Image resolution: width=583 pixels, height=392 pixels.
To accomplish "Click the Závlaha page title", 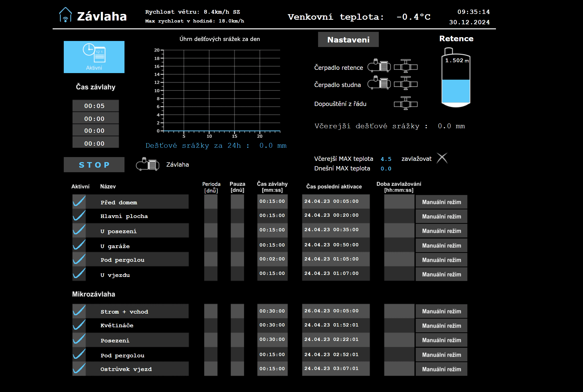I will click(102, 16).
